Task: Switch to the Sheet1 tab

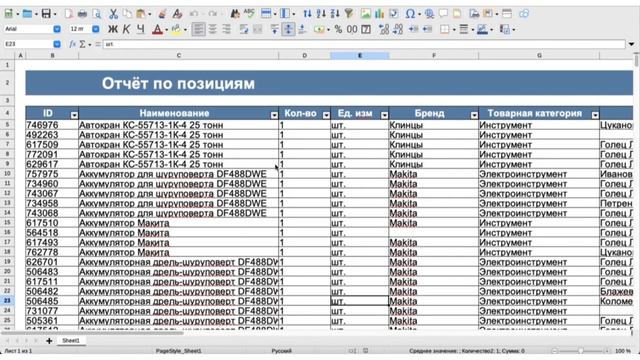Action: click(71, 340)
